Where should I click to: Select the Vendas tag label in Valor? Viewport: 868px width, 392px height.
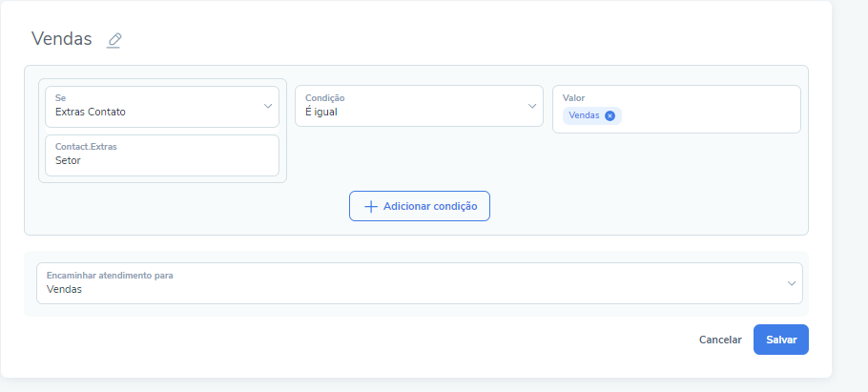tap(584, 115)
